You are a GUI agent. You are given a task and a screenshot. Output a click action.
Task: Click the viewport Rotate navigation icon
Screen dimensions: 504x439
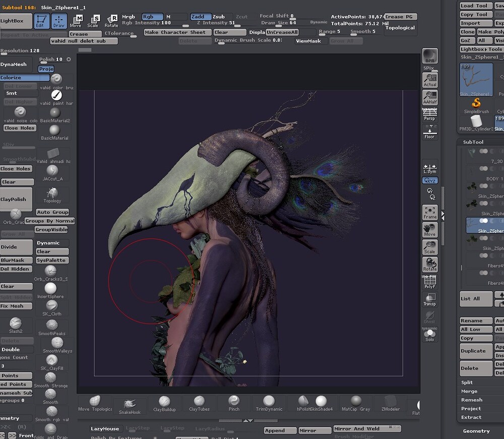point(430,265)
